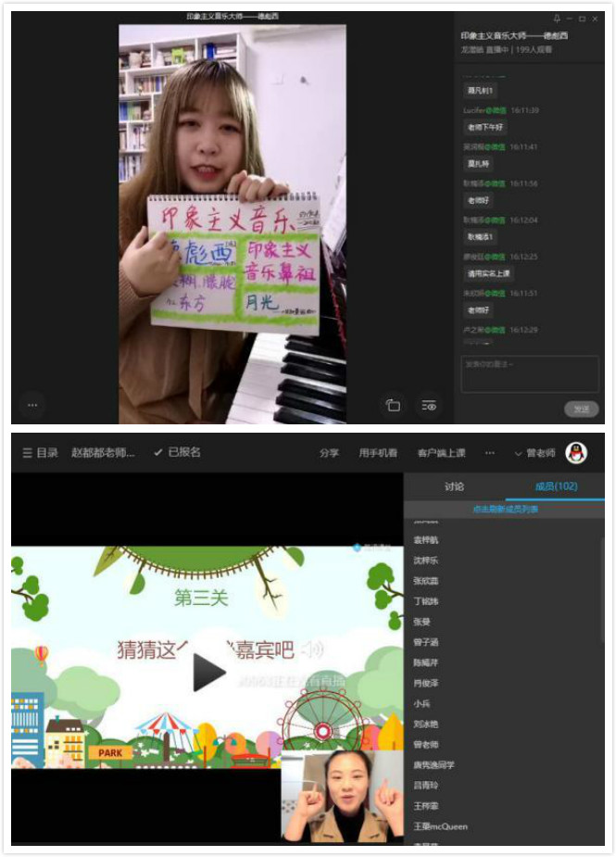The width and height of the screenshot is (616, 857).
Task: Click the speaker icon on the slide
Action: tap(314, 649)
